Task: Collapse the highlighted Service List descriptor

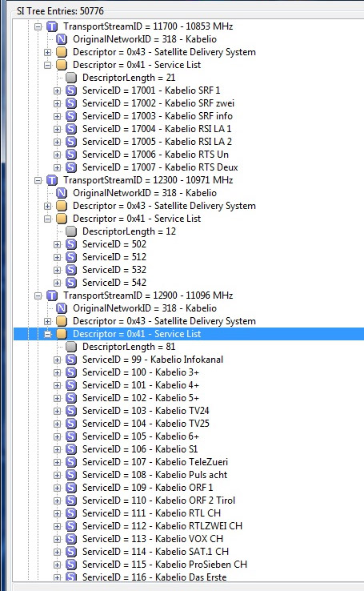Action: (x=47, y=334)
